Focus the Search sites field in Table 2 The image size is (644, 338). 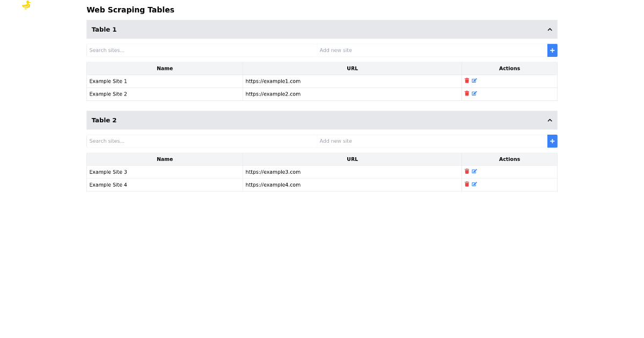coord(201,141)
